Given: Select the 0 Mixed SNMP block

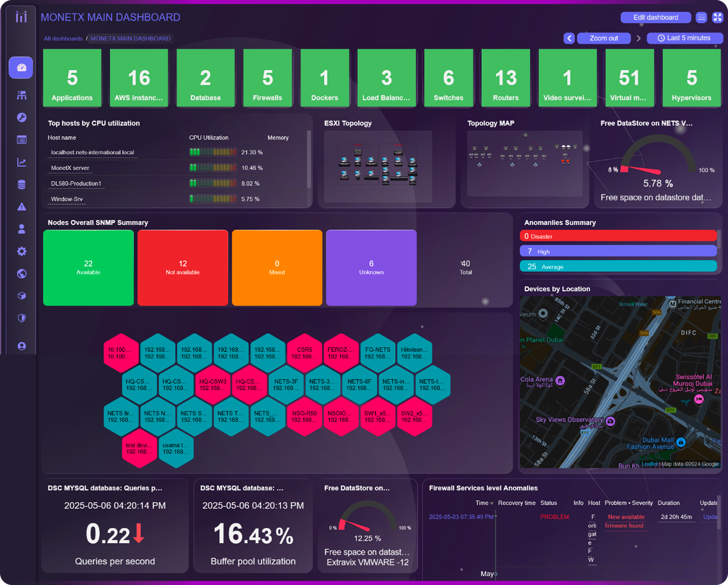Looking at the screenshot, I should 277,268.
